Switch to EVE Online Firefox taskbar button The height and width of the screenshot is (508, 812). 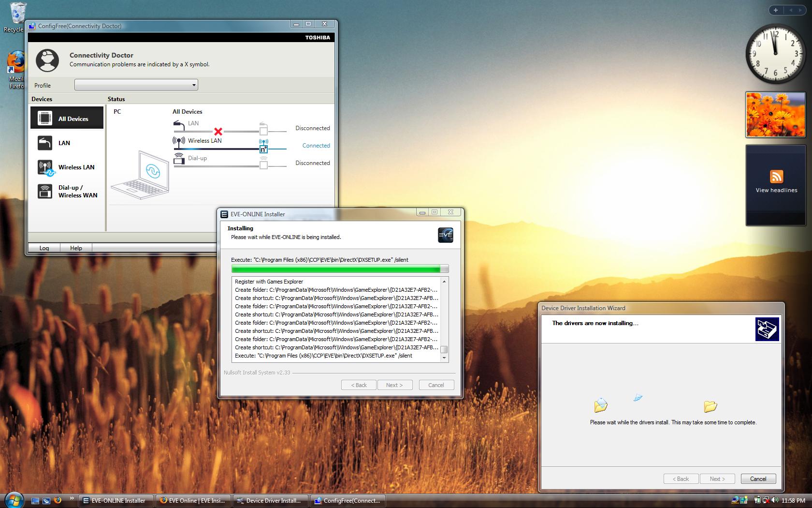[193, 501]
